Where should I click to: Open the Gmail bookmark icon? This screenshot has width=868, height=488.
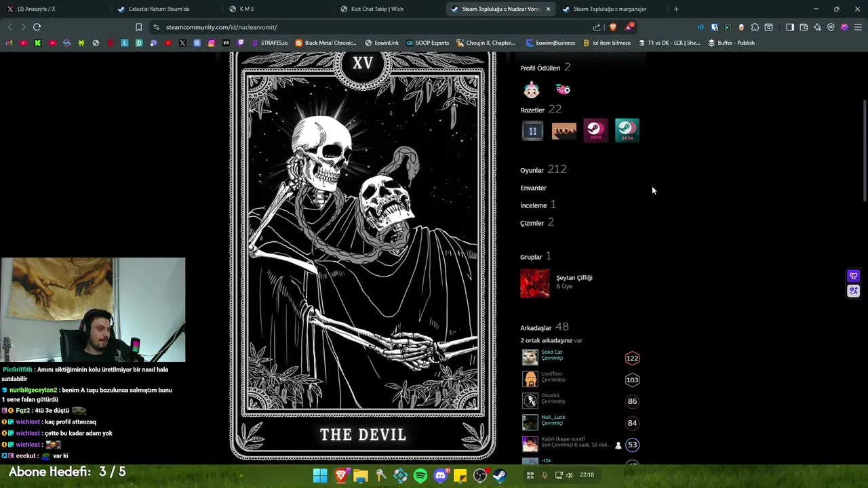tap(9, 43)
